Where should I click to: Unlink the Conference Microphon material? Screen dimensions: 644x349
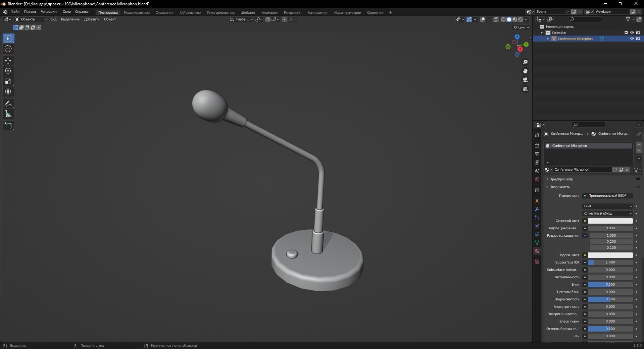point(627,170)
